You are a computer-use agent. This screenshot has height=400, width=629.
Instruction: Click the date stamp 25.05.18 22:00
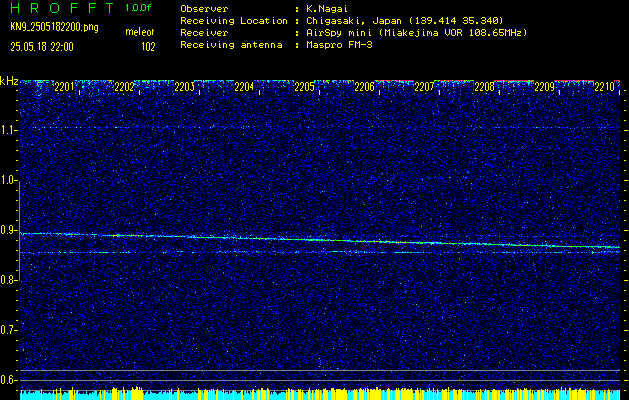[x=42, y=47]
